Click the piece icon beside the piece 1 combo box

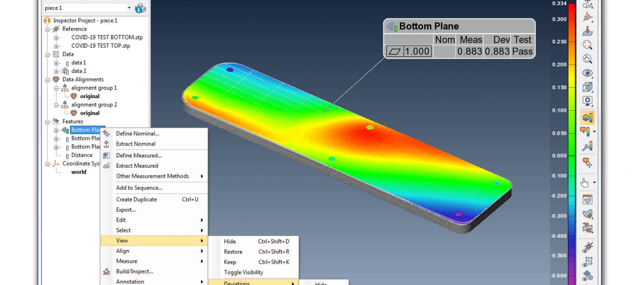(140, 8)
